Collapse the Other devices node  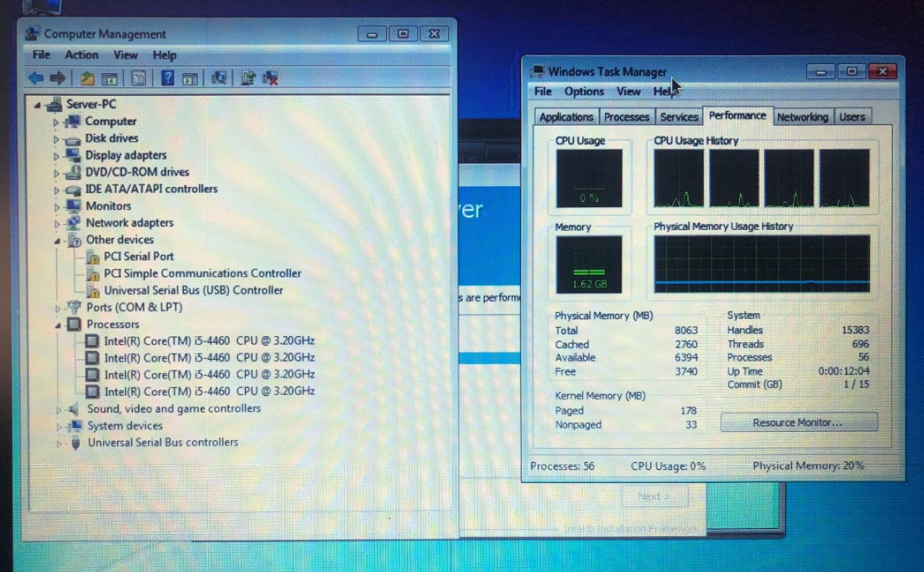57,241
